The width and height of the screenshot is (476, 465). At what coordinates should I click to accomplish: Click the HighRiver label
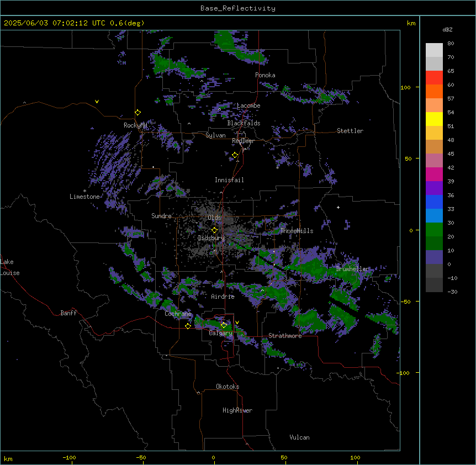(237, 410)
